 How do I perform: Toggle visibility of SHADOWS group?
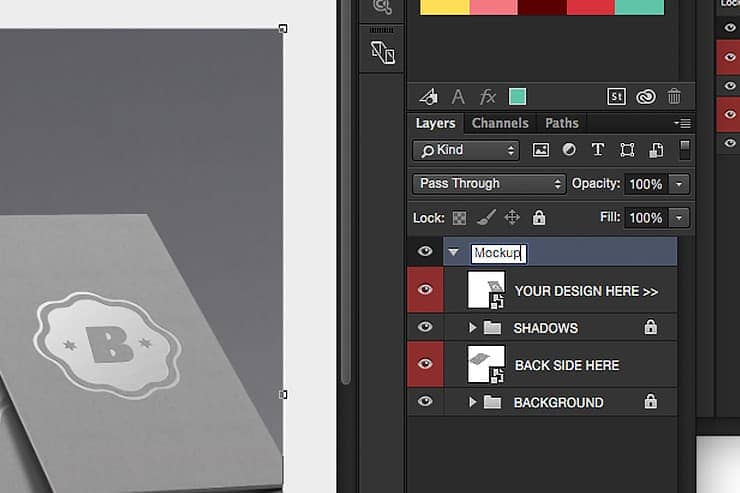(425, 326)
